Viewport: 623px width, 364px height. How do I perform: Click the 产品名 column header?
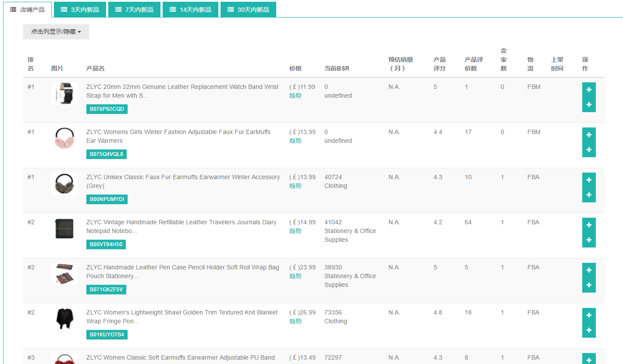coord(96,68)
